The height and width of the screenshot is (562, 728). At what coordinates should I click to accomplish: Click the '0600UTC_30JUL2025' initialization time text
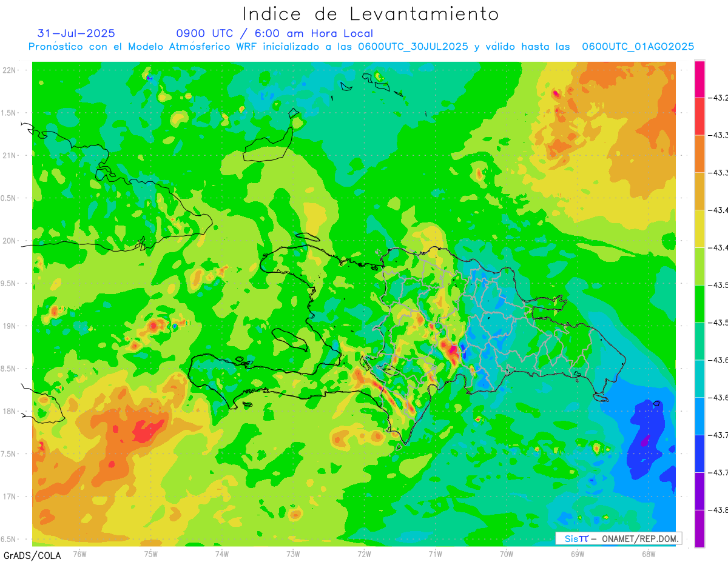[x=413, y=47]
